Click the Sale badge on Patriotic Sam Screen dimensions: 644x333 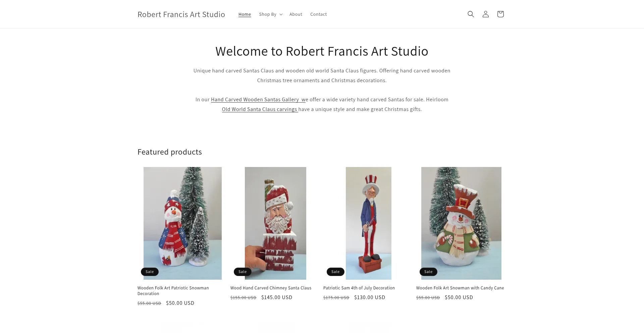(335, 272)
